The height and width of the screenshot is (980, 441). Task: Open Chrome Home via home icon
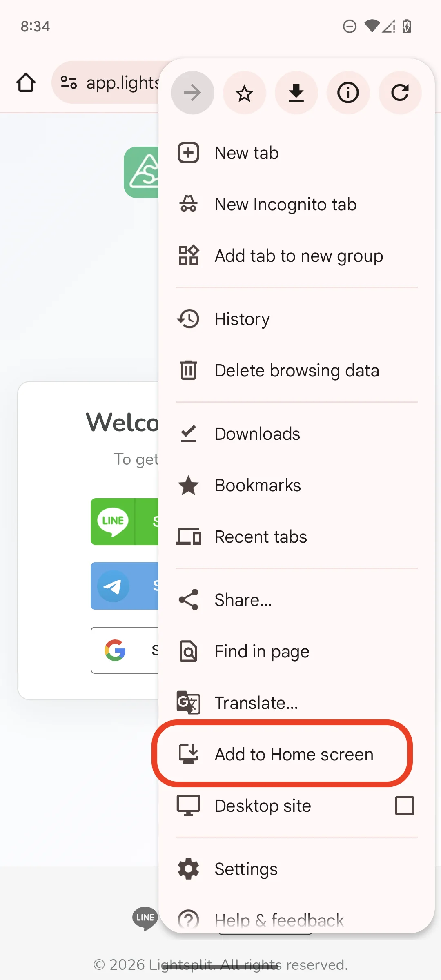pos(26,82)
